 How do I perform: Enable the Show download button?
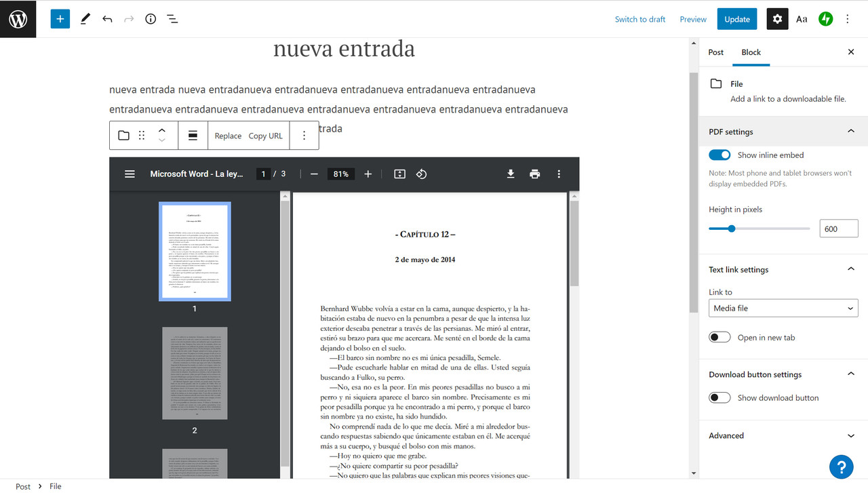[719, 397]
